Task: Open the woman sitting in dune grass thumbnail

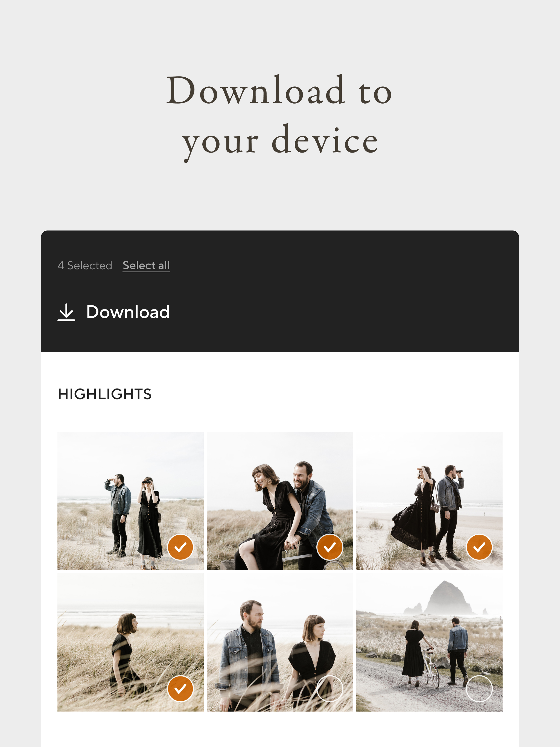Action: pyautogui.click(x=130, y=642)
